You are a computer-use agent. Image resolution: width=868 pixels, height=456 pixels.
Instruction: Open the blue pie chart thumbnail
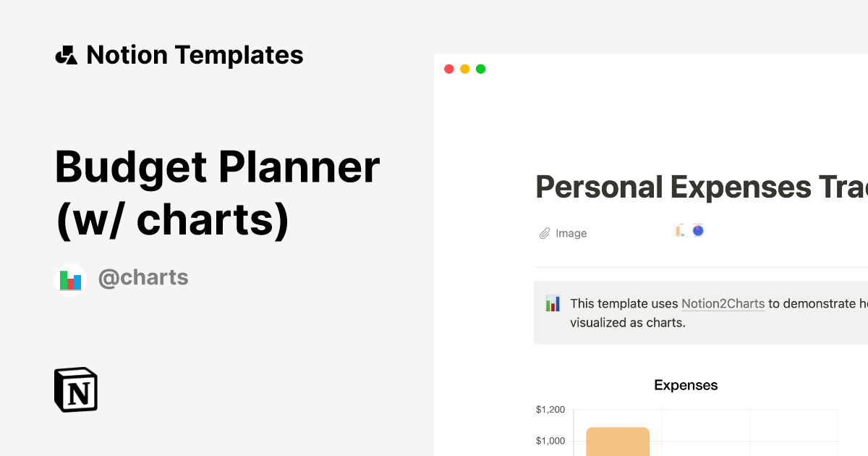pos(697,229)
